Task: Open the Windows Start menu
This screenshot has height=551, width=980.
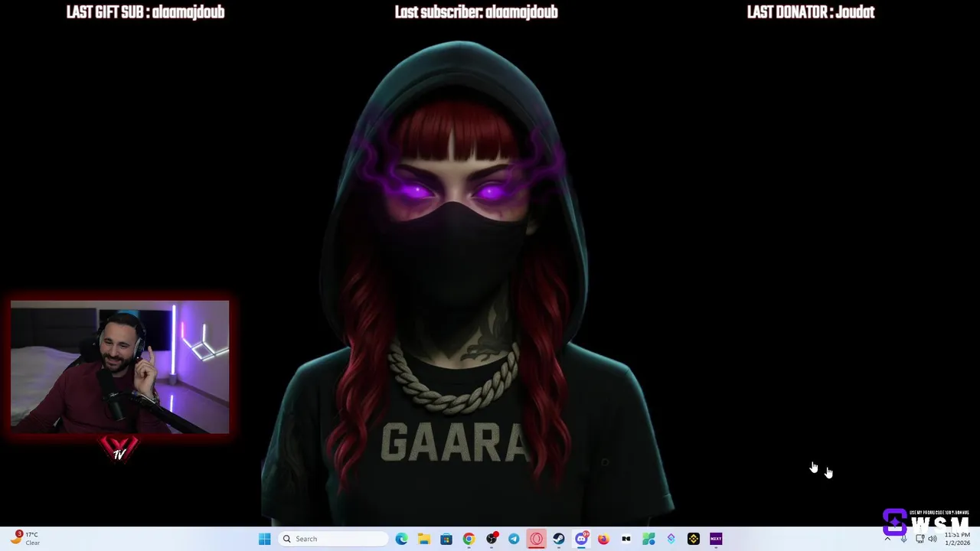Action: 264,539
